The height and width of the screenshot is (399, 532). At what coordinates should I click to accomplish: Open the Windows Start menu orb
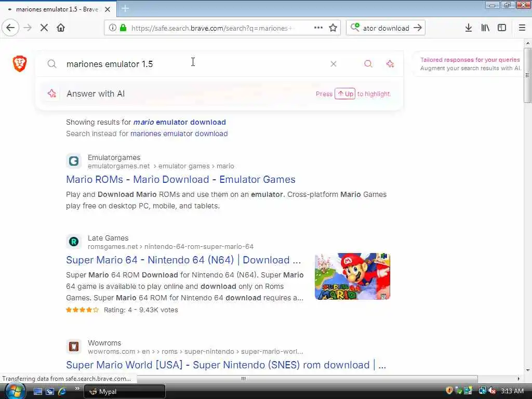pos(15,391)
